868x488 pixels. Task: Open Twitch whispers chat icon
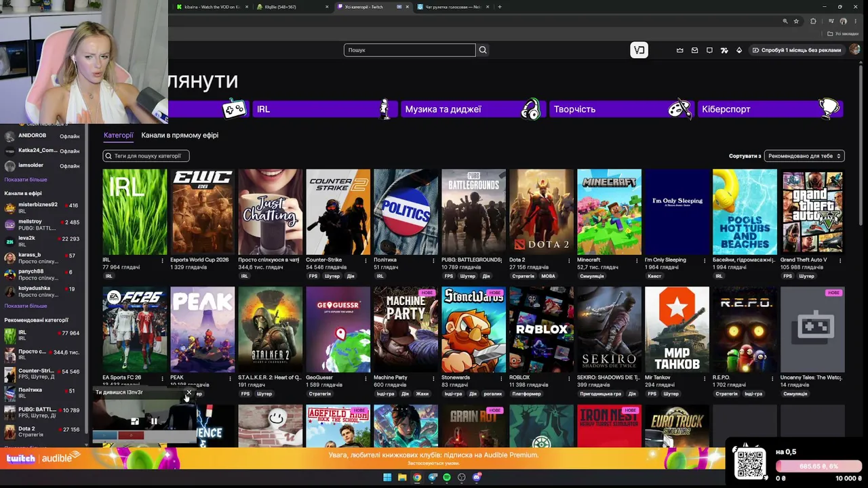(x=709, y=50)
